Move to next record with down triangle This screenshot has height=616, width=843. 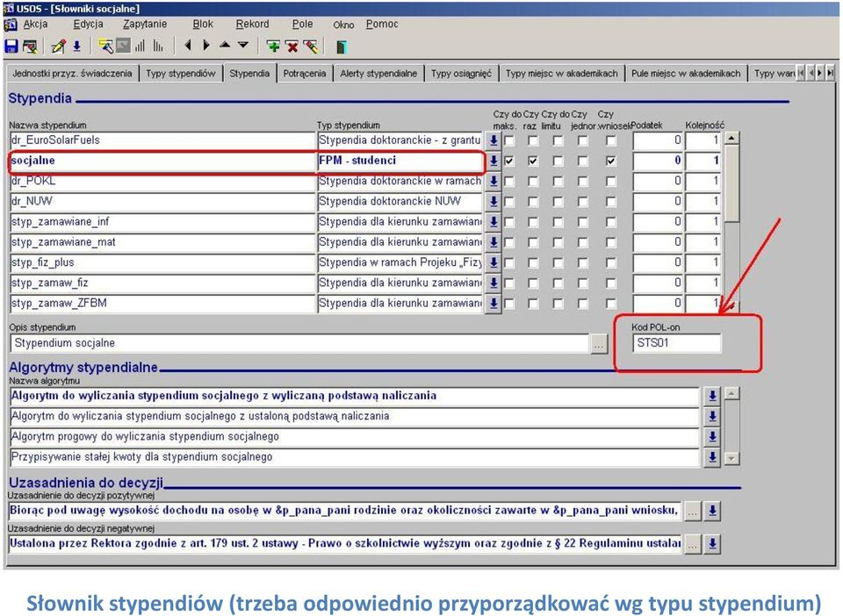[243, 45]
